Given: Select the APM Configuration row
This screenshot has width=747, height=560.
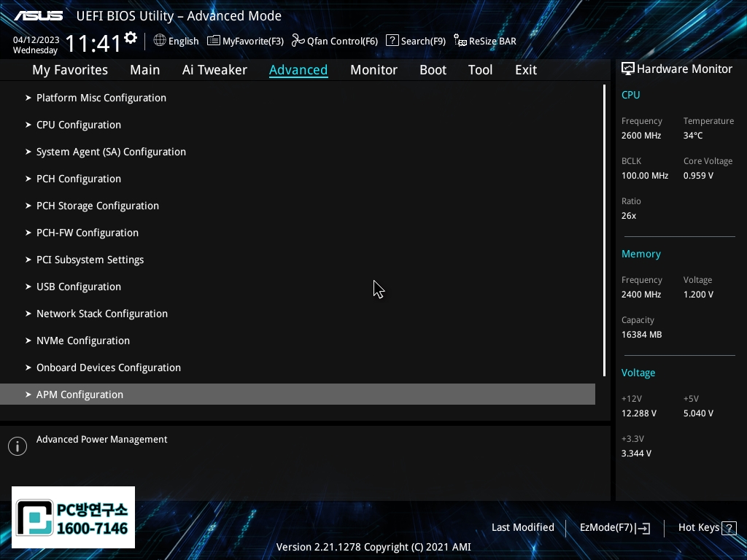Looking at the screenshot, I should click(298, 394).
